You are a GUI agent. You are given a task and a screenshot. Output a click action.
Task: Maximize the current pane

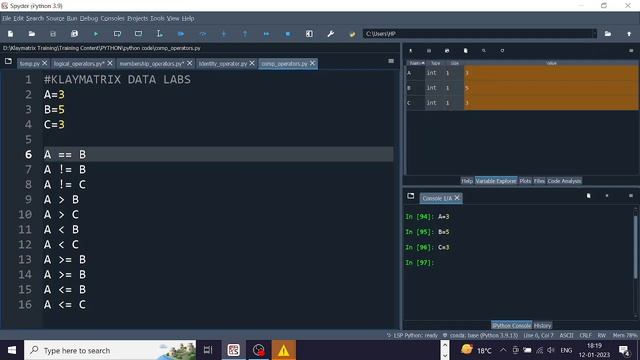coord(309,34)
